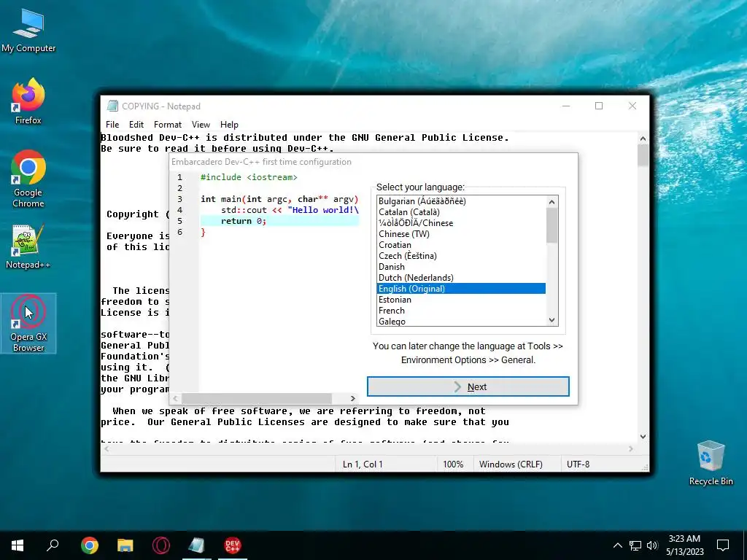Click the Show Desktop strip on the taskbar

pos(745,545)
